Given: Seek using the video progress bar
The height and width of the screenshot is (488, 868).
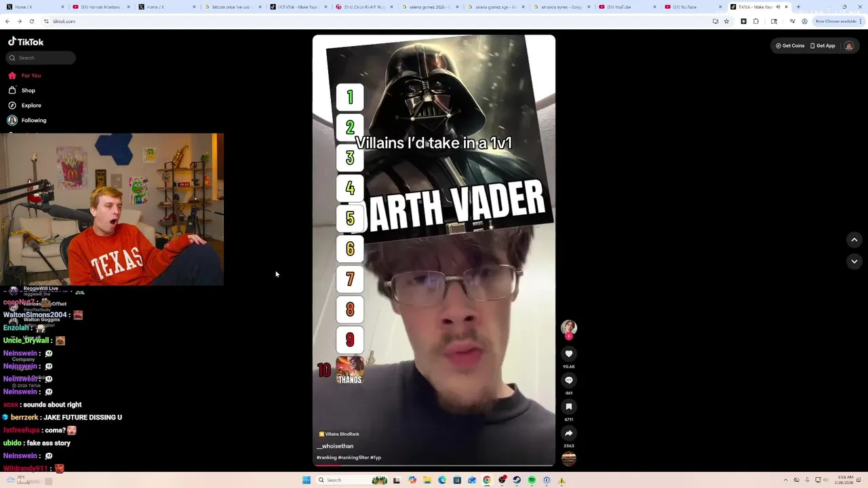Looking at the screenshot, I should pyautogui.click(x=434, y=465).
